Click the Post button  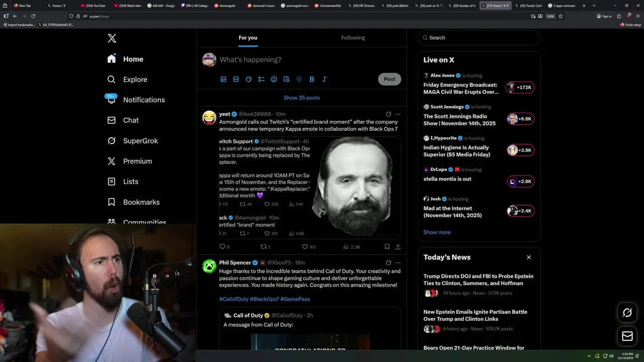389,79
